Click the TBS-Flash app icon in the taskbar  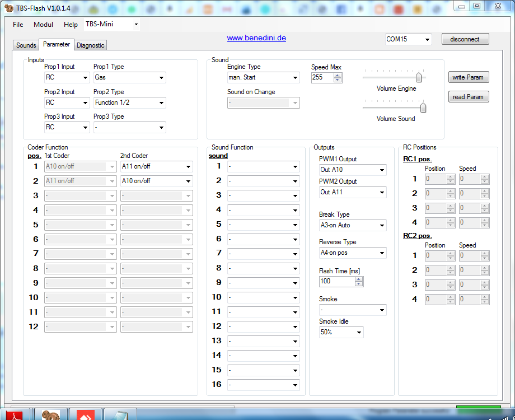(51, 415)
